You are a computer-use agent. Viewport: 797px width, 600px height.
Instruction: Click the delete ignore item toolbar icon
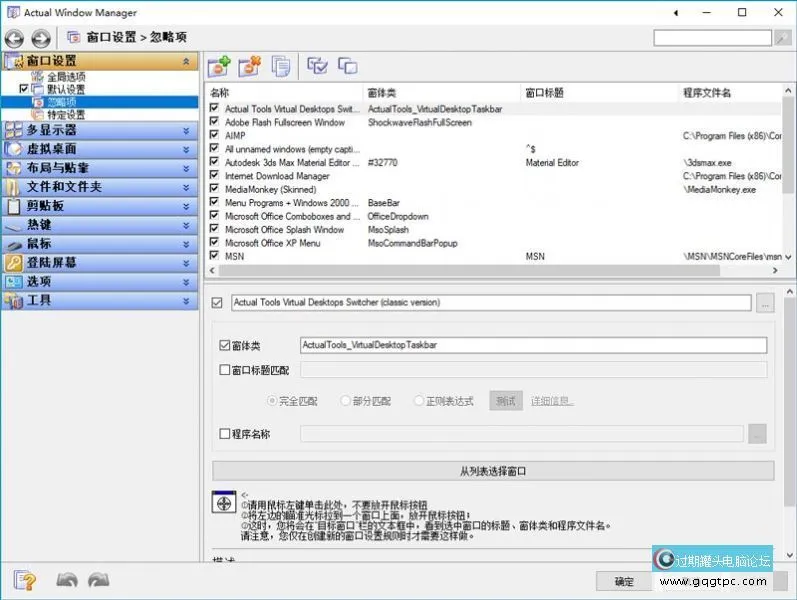[x=249, y=66]
